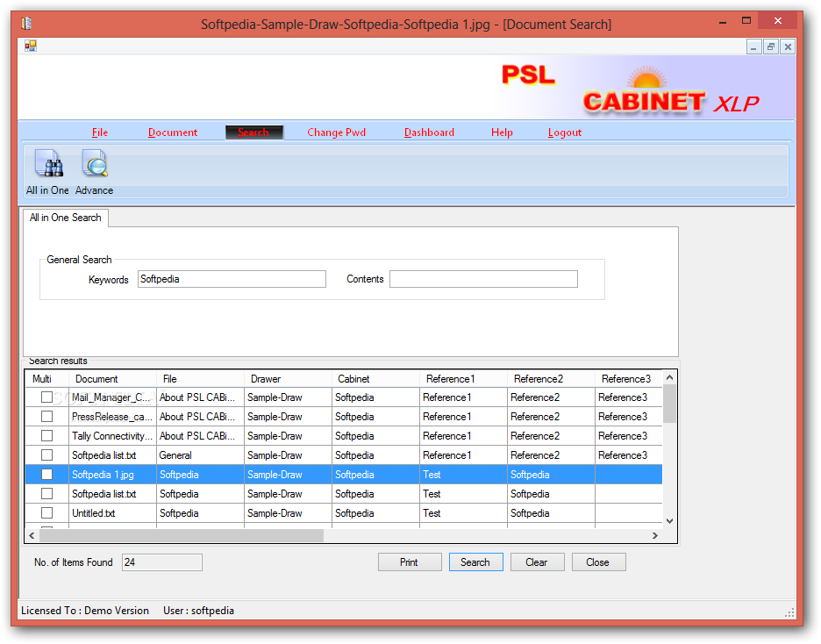Click the horizontal scrollbar left arrow
This screenshot has height=644, width=821.
click(x=32, y=535)
